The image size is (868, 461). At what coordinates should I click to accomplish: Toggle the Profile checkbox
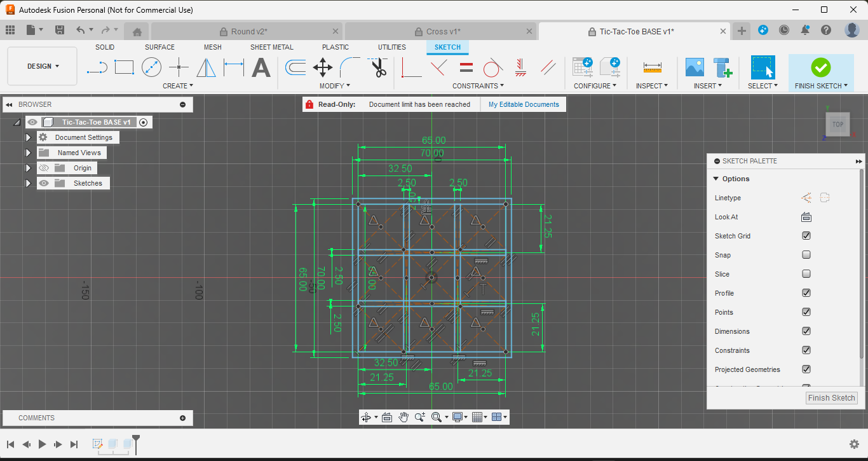pos(806,293)
